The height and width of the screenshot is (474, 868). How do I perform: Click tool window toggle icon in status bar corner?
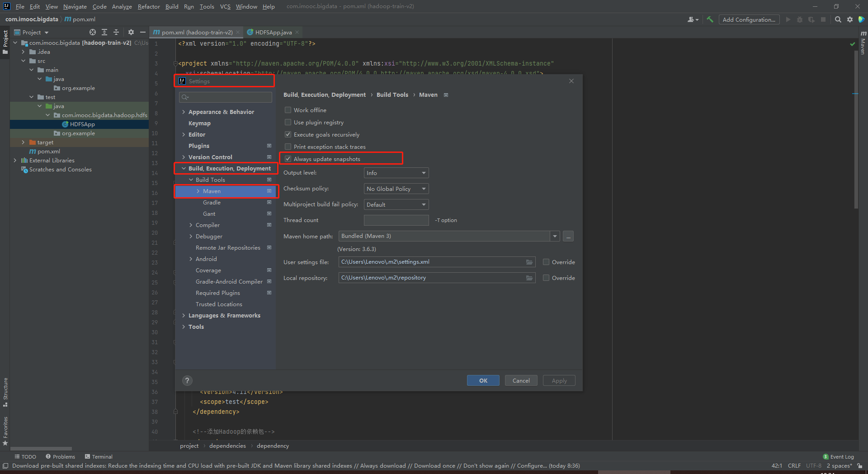5,466
